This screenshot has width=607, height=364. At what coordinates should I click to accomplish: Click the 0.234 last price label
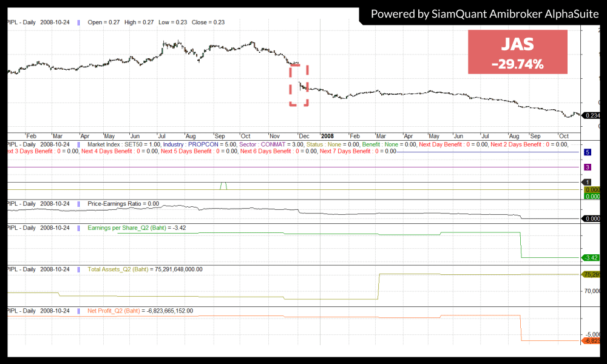point(591,115)
